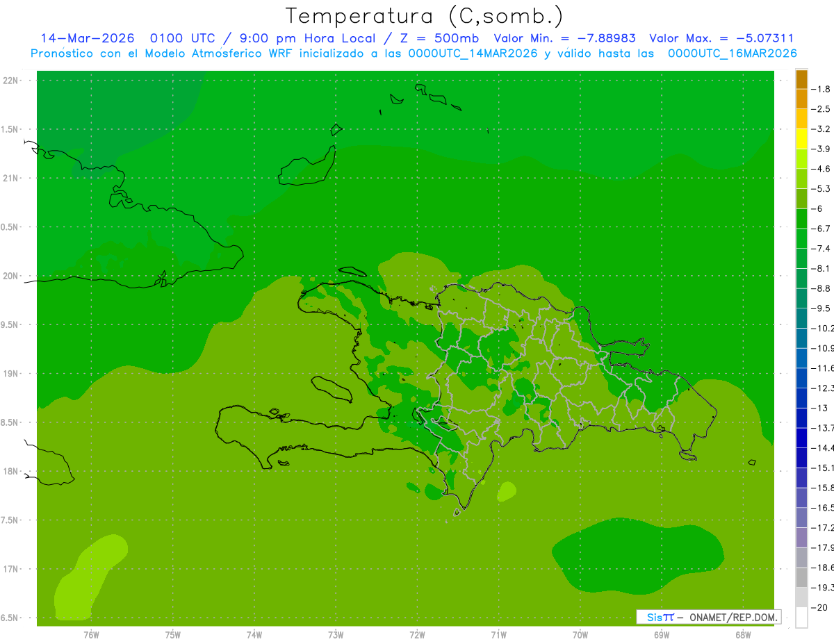Click the colorbar value -16.5
This screenshot has height=644, width=834.
pyautogui.click(x=822, y=508)
